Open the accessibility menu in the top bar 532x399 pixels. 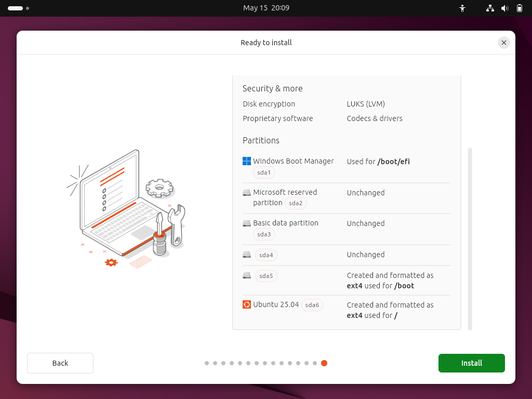tap(462, 8)
